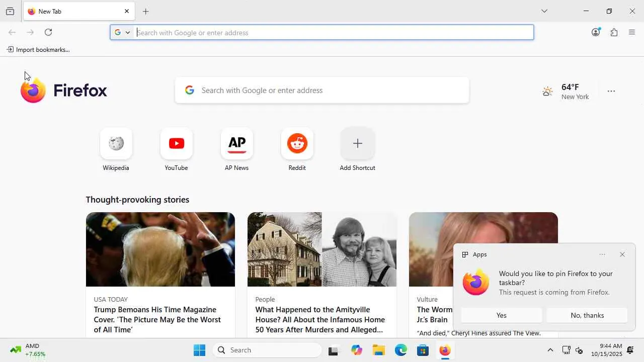Open Microsoft Store from taskbar
Screen dimensions: 644x362
coord(423,350)
